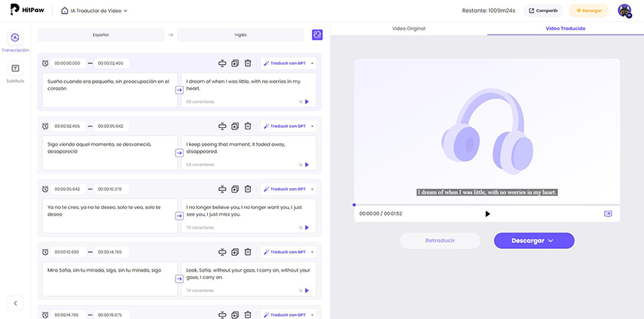This screenshot has height=319, width=644.
Task: Click the Retraducir button
Action: (440, 241)
